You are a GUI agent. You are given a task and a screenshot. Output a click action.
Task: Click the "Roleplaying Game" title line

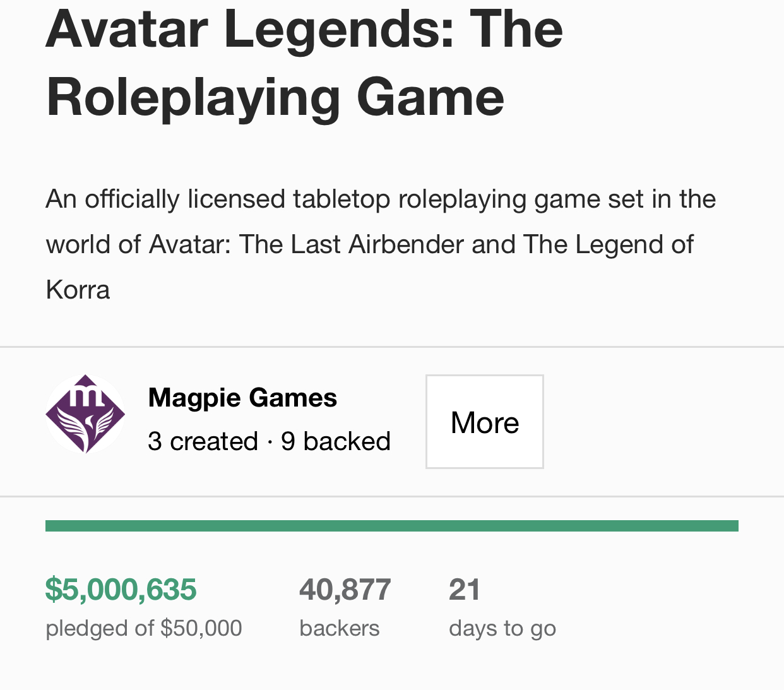pos(275,97)
